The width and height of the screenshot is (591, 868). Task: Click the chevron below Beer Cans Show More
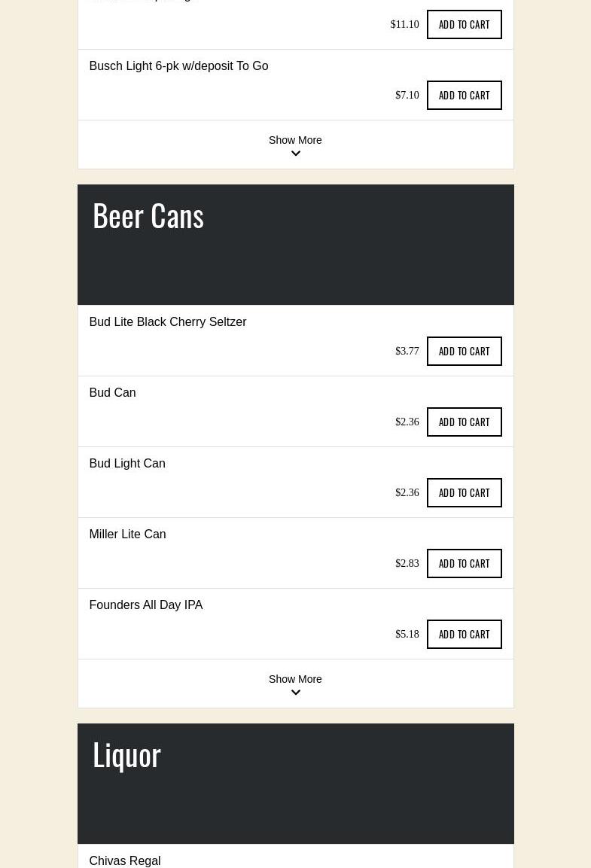pos(295,693)
